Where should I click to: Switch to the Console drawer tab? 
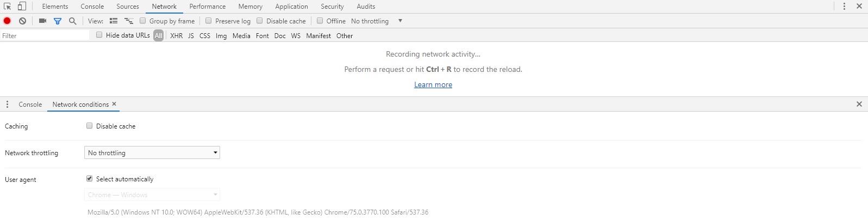tap(30, 104)
